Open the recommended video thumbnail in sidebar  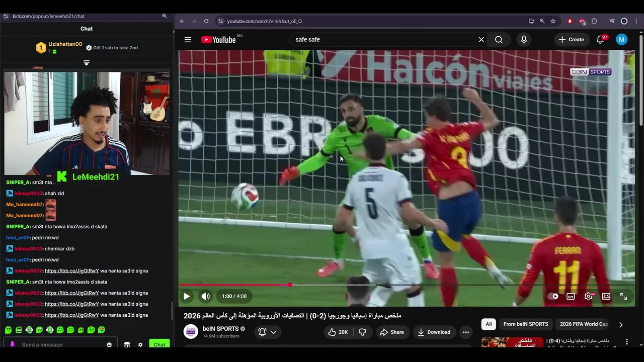pos(512,342)
